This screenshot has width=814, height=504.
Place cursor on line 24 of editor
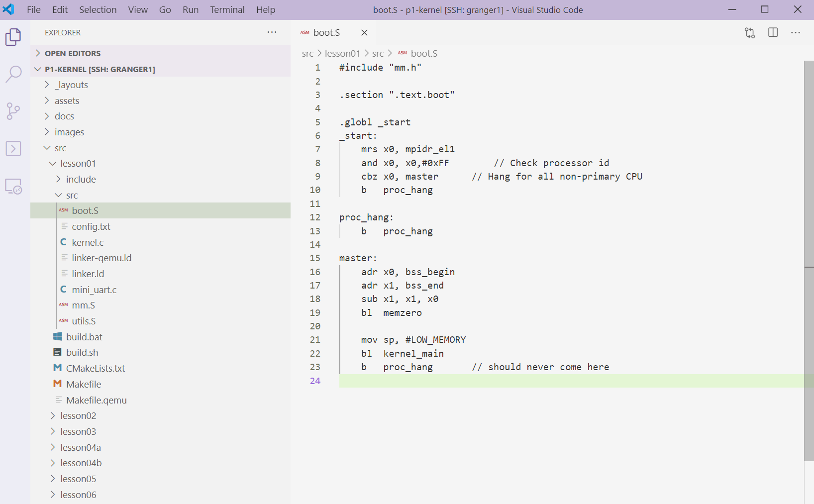571,381
